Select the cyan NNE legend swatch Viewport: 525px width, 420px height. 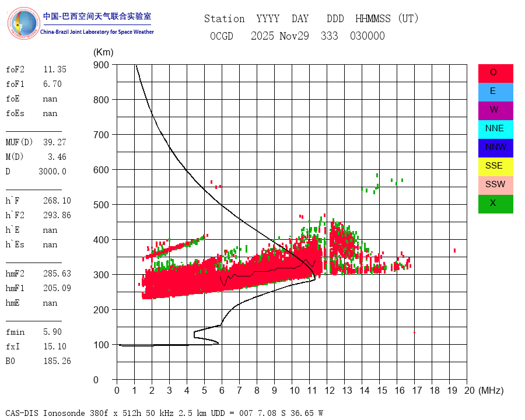[495, 129]
